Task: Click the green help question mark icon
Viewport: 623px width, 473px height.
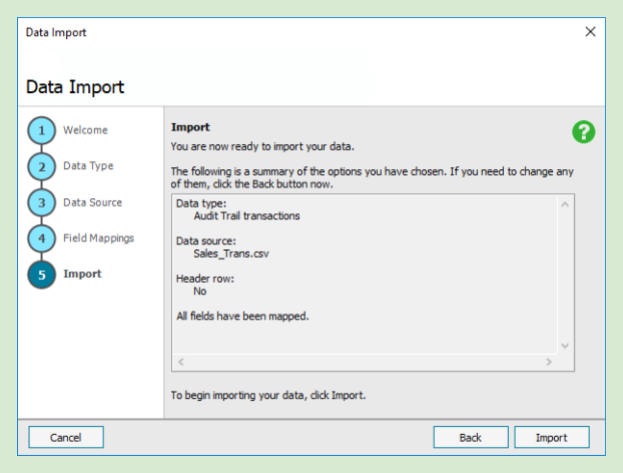Action: coord(583,132)
